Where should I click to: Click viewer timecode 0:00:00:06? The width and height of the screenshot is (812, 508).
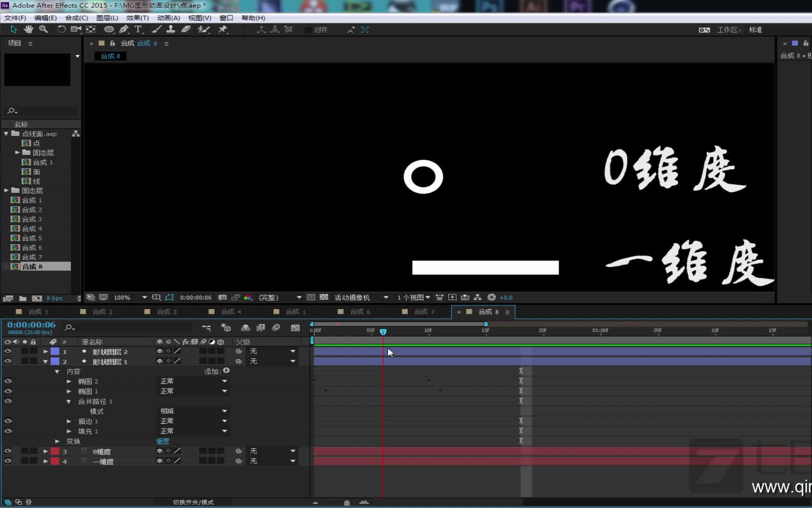196,297
